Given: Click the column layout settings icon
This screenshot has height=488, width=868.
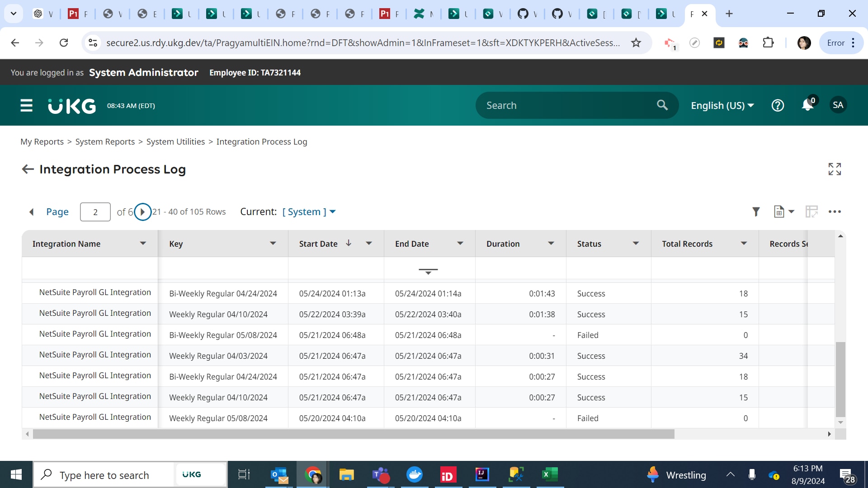Looking at the screenshot, I should (811, 211).
